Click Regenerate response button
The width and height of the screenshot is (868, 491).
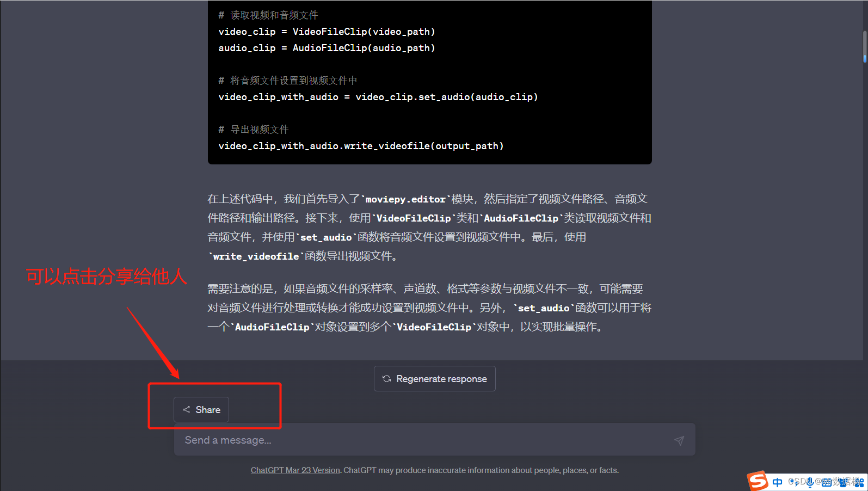pyautogui.click(x=434, y=379)
